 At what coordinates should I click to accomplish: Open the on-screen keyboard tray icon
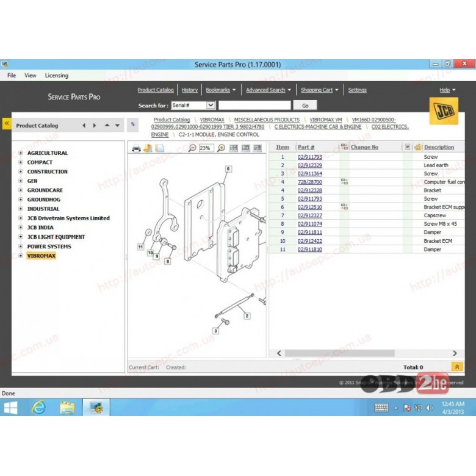click(x=381, y=408)
